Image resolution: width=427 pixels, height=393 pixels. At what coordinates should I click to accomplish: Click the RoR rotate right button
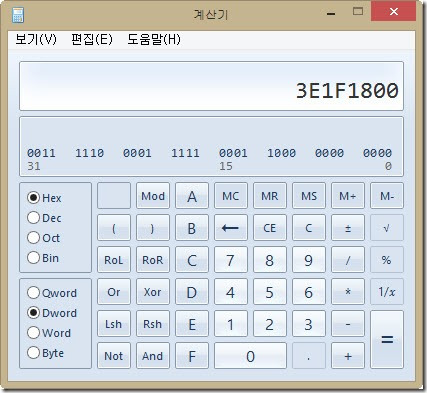pyautogui.click(x=153, y=260)
